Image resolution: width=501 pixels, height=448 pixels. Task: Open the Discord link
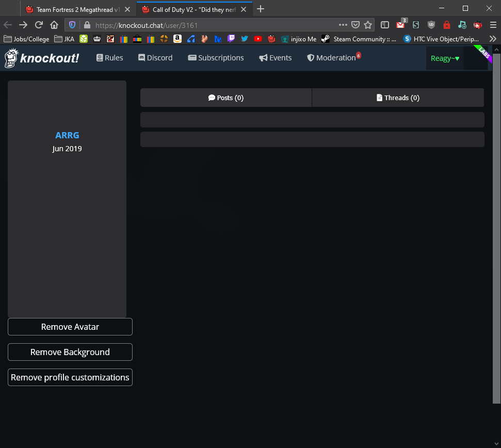coord(155,58)
